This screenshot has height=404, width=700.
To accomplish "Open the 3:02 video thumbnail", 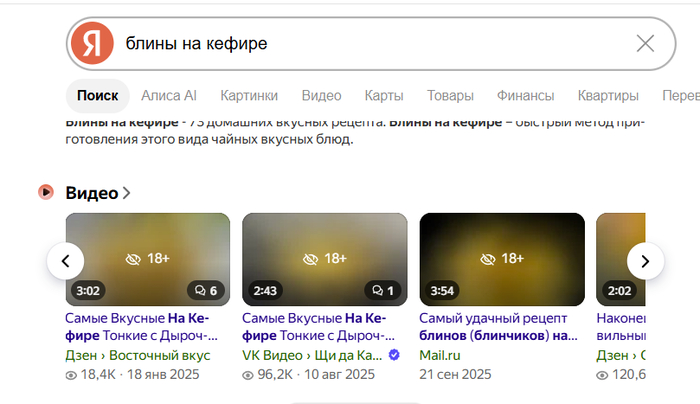I will [x=148, y=259].
